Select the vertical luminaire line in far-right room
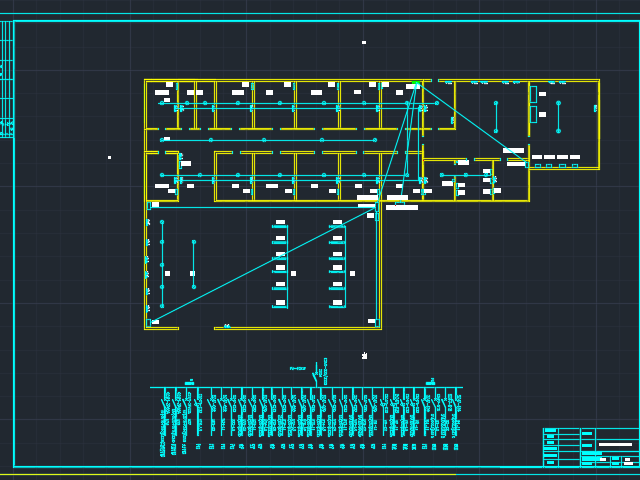640x480 pixels. coord(558,117)
